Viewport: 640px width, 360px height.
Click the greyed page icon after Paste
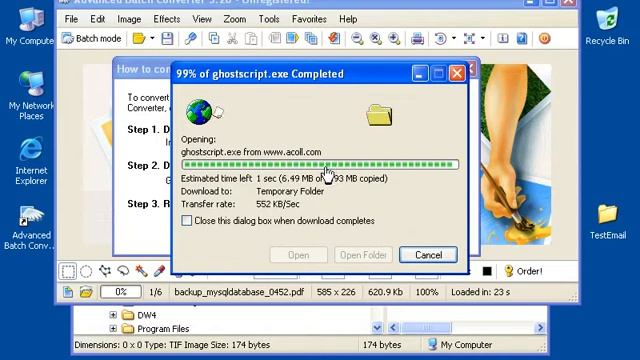tap(275, 39)
